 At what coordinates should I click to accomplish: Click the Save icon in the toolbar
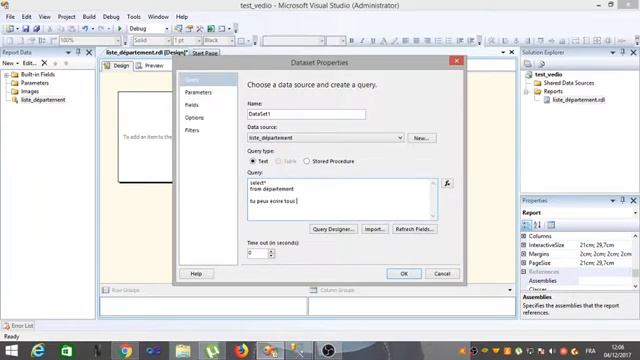point(26,29)
